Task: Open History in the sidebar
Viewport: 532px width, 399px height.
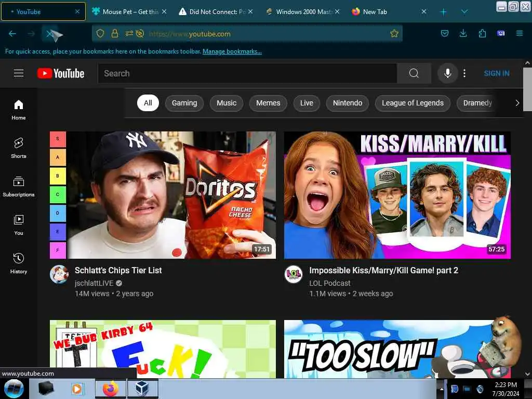Action: 19,263
